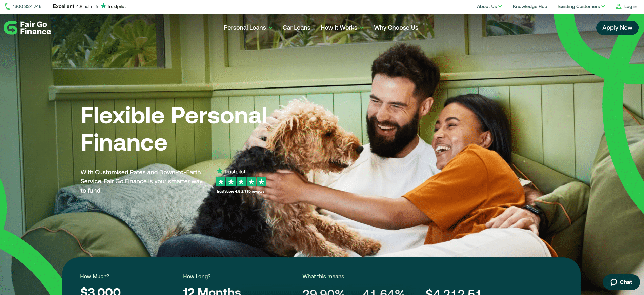Open the Knowledge Hub link
This screenshot has width=644, height=295.
(x=530, y=6)
